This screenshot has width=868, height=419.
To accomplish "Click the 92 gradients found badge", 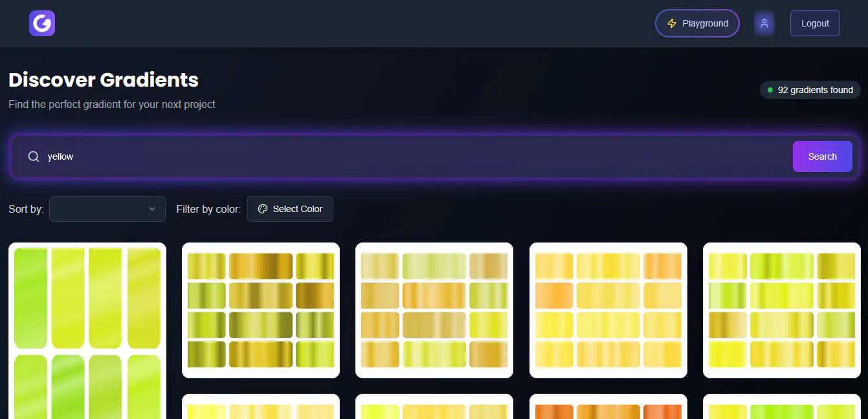I will pyautogui.click(x=810, y=90).
